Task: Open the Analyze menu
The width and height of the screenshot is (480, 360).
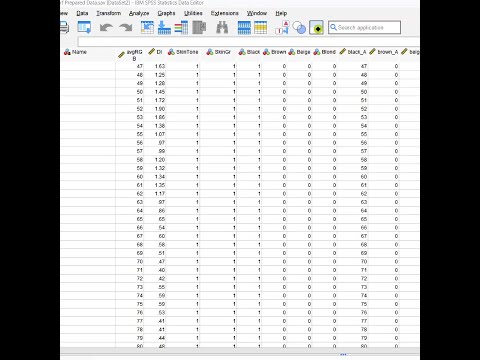Action: point(139,13)
